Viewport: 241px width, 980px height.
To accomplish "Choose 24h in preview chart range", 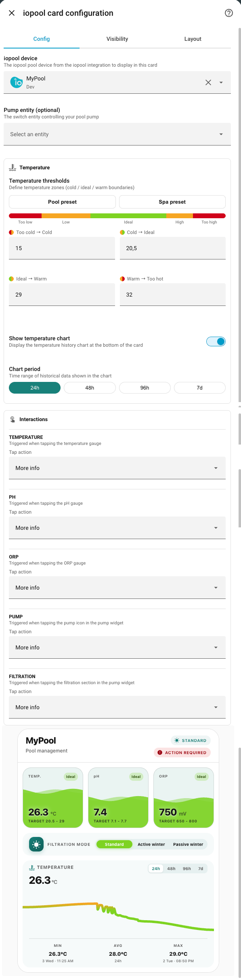I will pos(156,868).
